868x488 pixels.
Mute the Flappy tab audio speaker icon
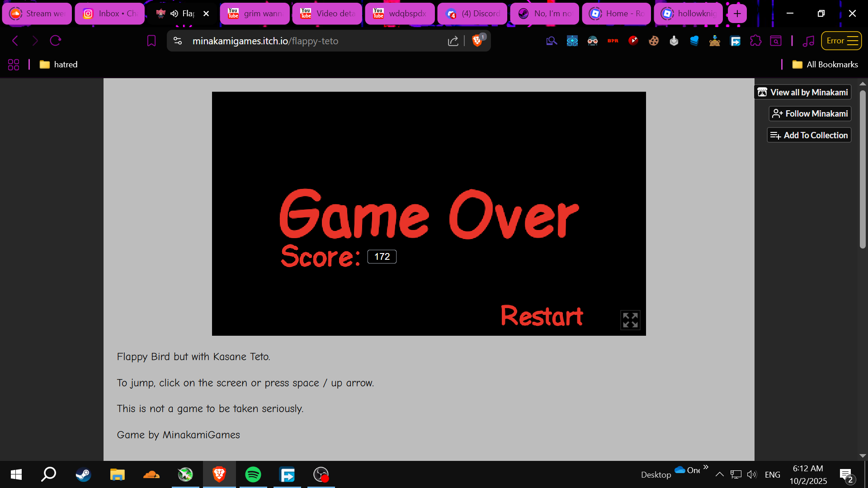(x=174, y=14)
